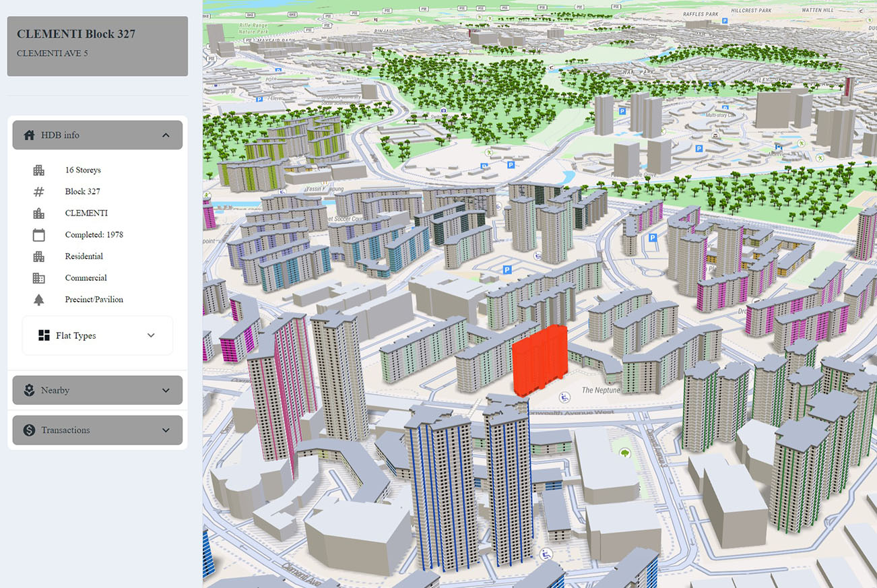Click the city icon beside CLEMENTI
Image resolution: width=877 pixels, height=588 pixels.
(39, 214)
